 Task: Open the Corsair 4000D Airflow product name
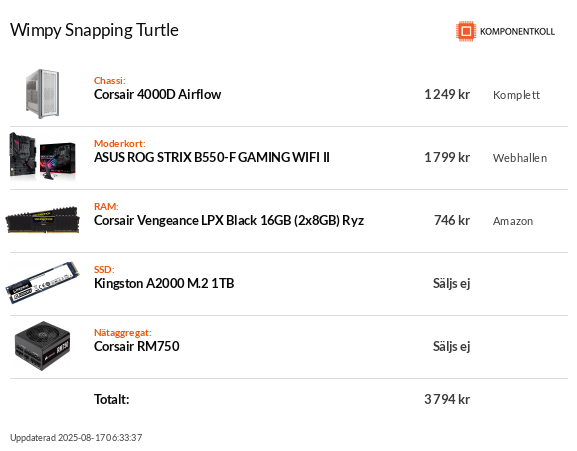coord(157,95)
